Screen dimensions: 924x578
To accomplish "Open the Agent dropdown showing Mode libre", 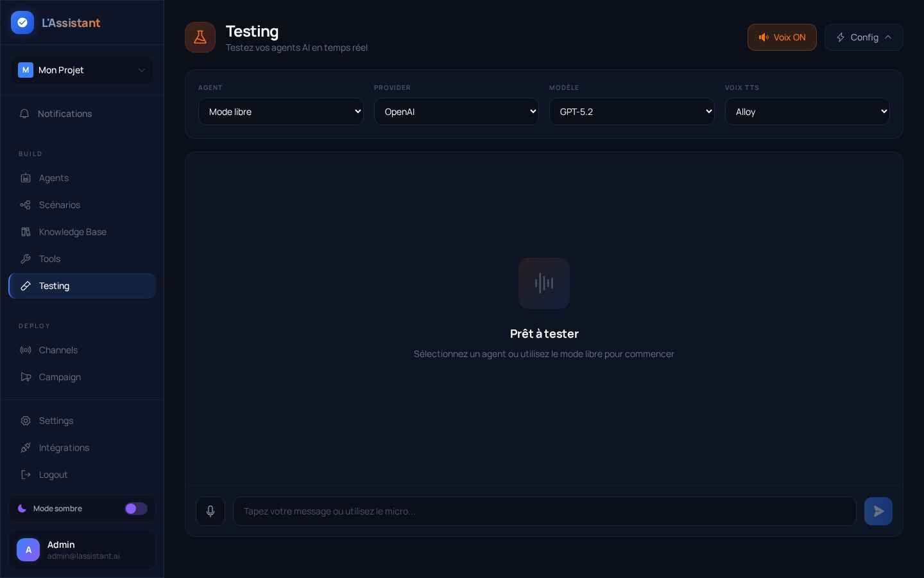I will tap(280, 112).
